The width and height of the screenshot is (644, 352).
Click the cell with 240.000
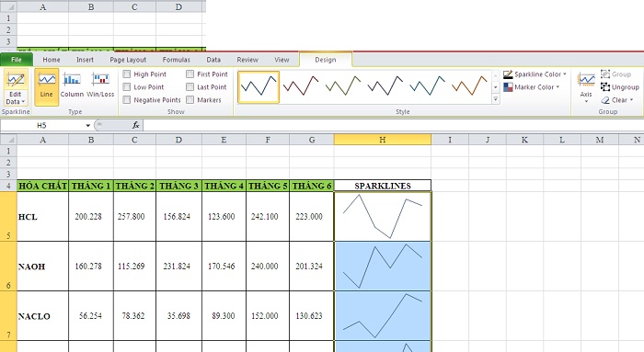click(268, 267)
